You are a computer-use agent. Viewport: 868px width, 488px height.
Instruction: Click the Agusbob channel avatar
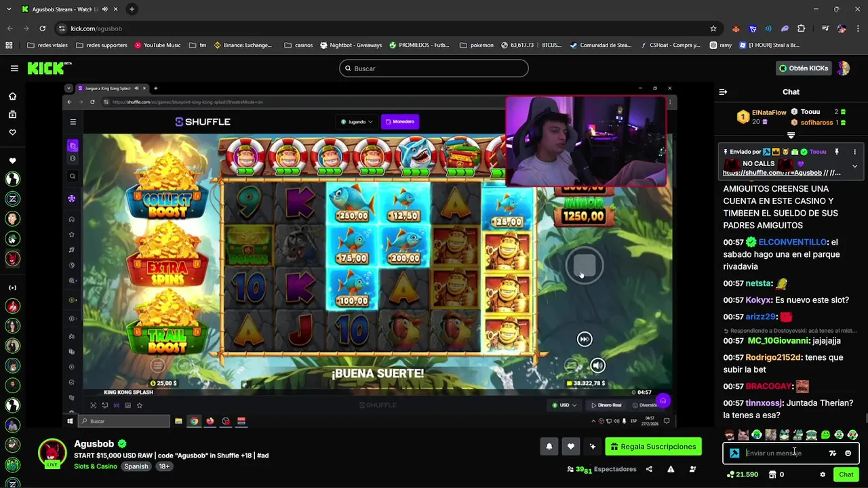coord(52,453)
